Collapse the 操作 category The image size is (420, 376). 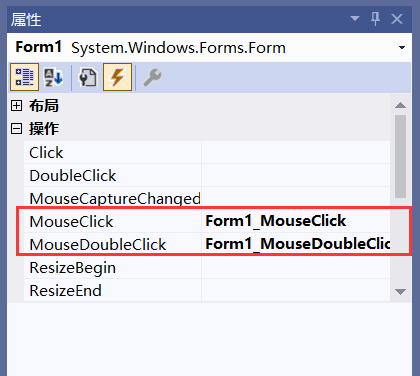coord(16,129)
